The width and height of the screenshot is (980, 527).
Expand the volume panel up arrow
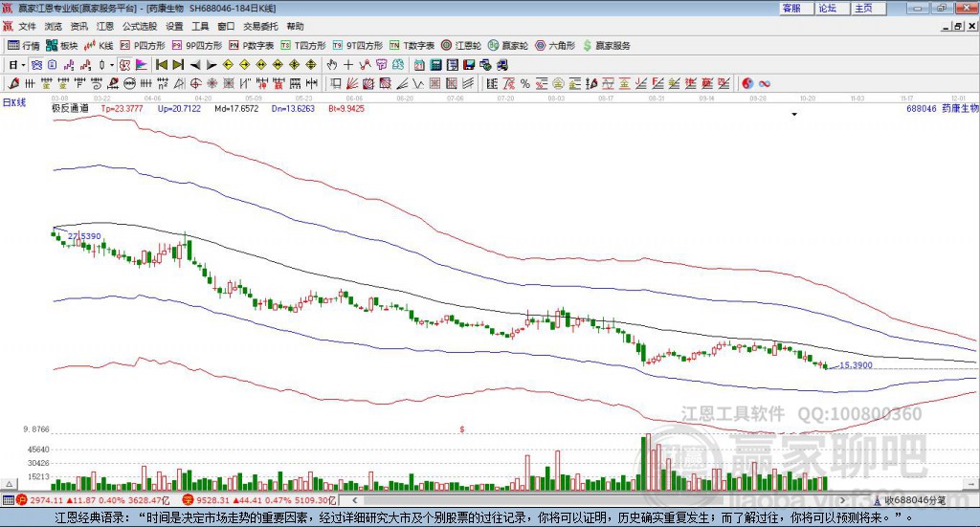pyautogui.click(x=9, y=484)
